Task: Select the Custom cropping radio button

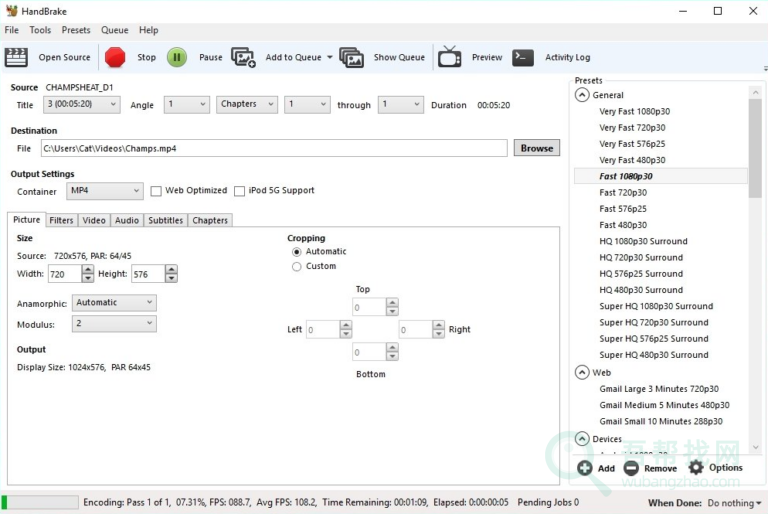Action: point(297,267)
